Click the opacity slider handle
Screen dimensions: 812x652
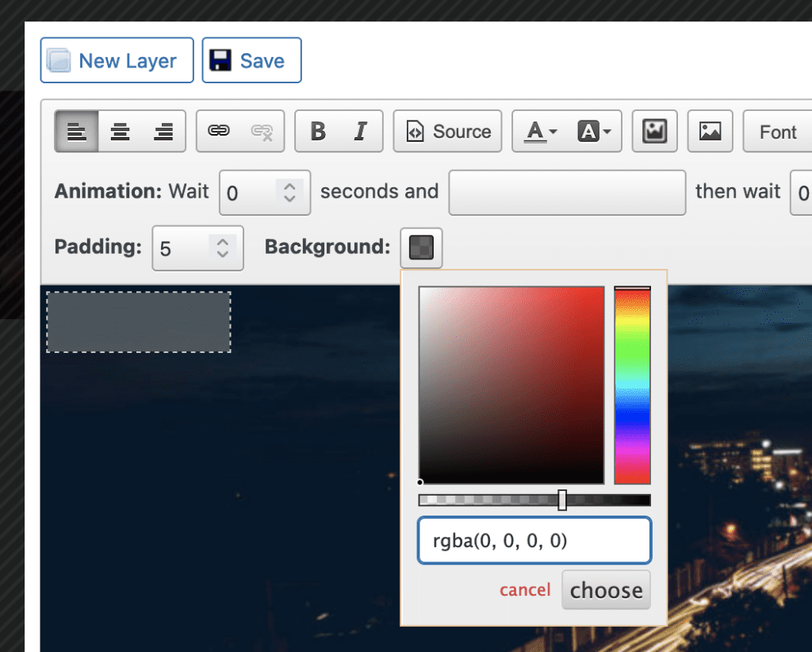point(562,500)
